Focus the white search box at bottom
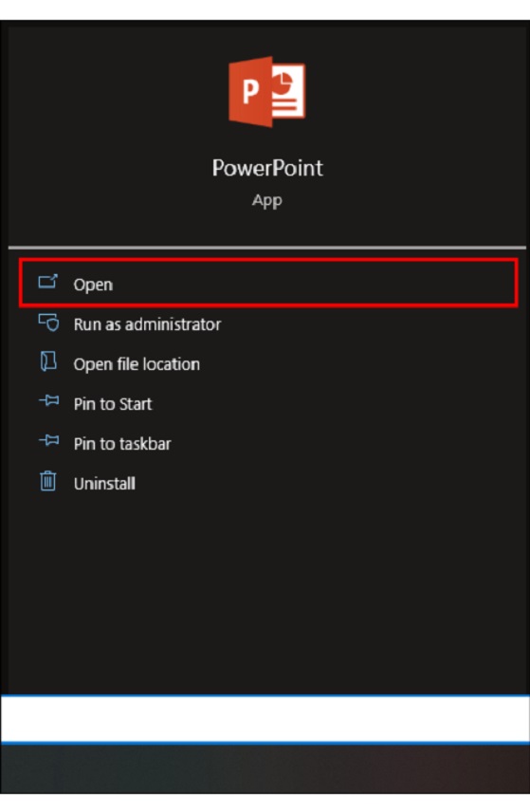The height and width of the screenshot is (812, 530). click(265, 719)
